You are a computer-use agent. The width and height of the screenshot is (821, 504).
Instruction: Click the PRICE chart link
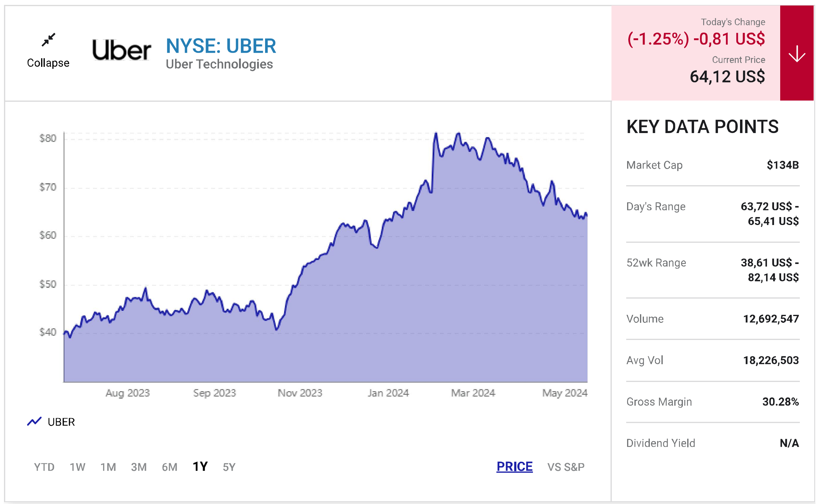pyautogui.click(x=515, y=467)
